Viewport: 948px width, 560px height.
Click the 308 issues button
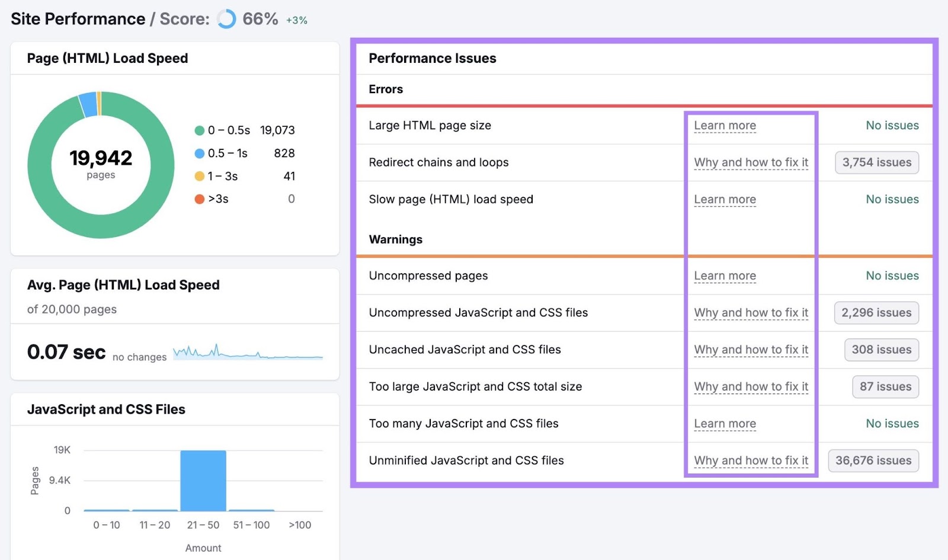[882, 350]
